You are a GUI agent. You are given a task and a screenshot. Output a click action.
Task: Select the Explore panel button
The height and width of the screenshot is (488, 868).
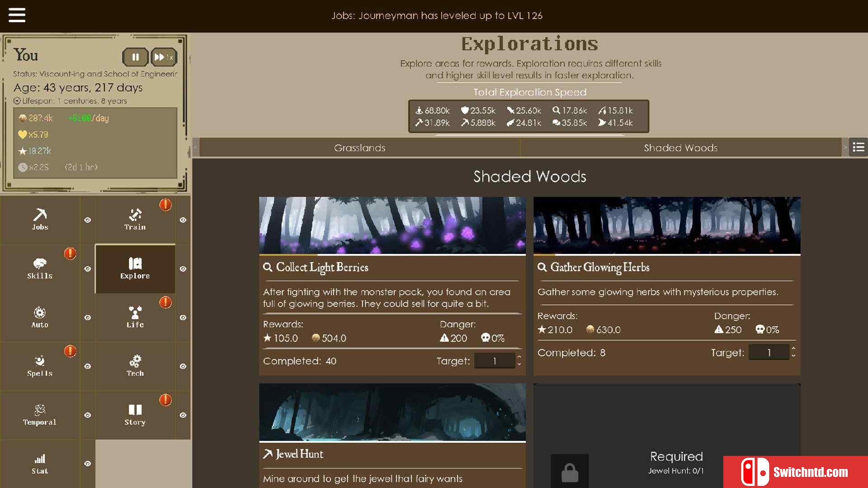click(x=135, y=269)
